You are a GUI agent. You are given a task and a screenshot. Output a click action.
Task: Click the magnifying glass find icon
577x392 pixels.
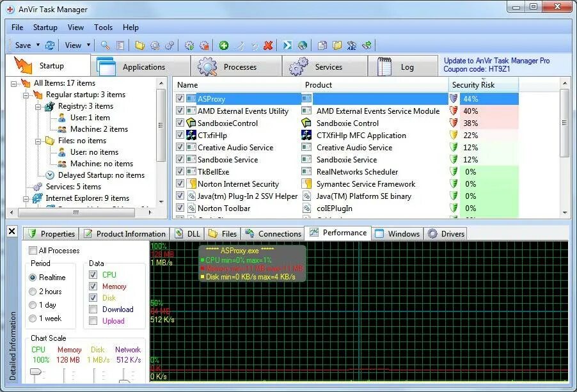click(x=106, y=45)
